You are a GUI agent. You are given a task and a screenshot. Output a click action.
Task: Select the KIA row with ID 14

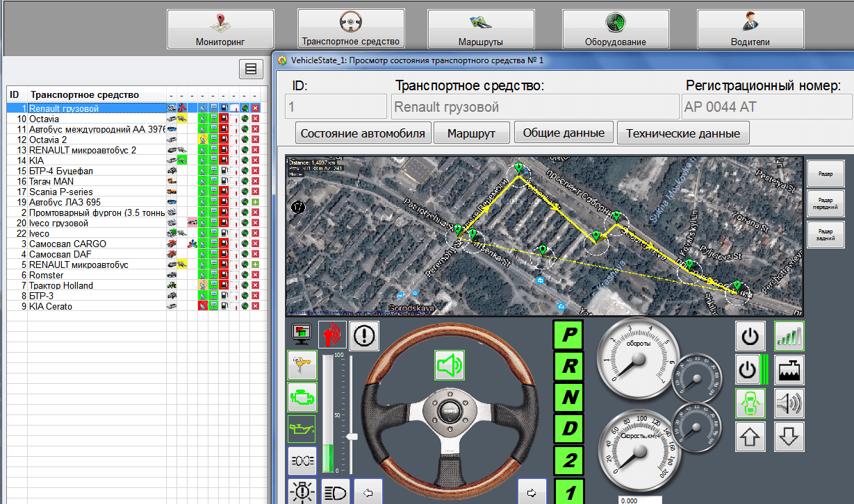(x=133, y=160)
